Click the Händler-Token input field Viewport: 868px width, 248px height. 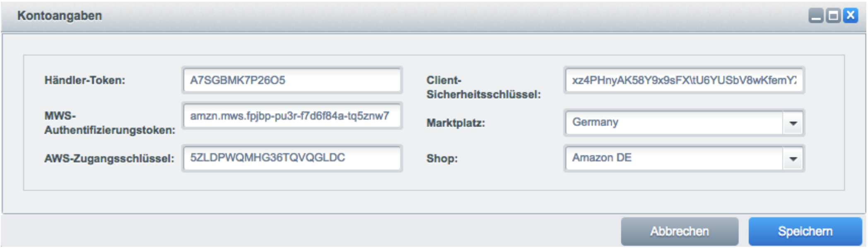(292, 80)
